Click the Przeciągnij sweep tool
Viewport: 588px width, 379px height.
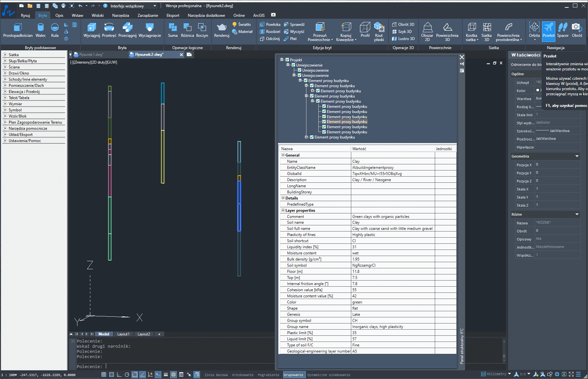click(127, 30)
